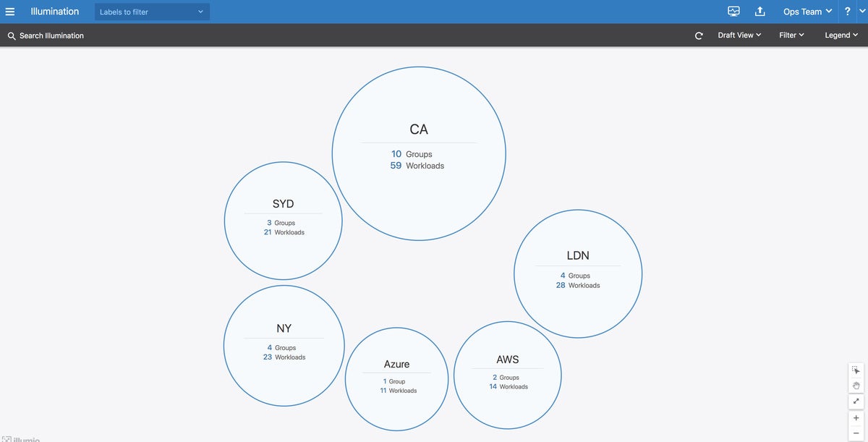
Task: Focus the Search Illumination field
Action: tap(51, 35)
